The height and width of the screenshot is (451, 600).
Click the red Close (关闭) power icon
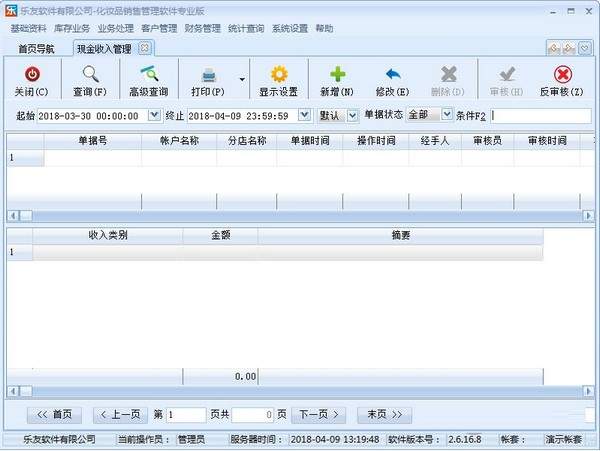pos(31,75)
